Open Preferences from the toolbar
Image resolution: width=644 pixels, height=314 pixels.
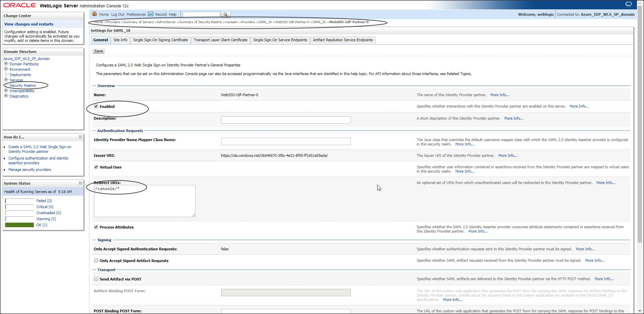(x=136, y=14)
